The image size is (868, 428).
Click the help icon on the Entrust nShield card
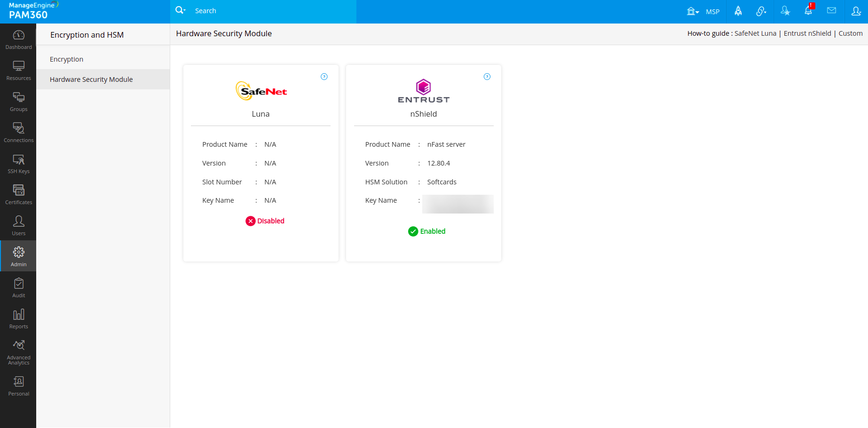(487, 77)
